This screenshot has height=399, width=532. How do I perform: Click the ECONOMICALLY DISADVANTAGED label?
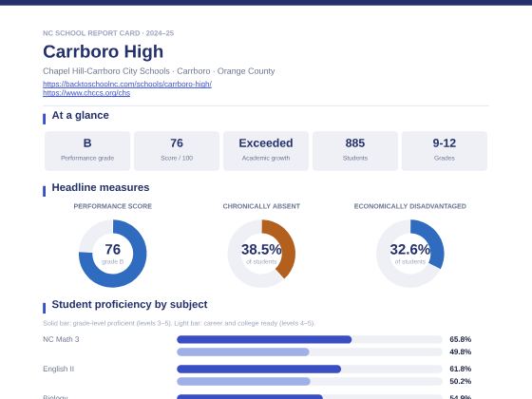(410, 206)
